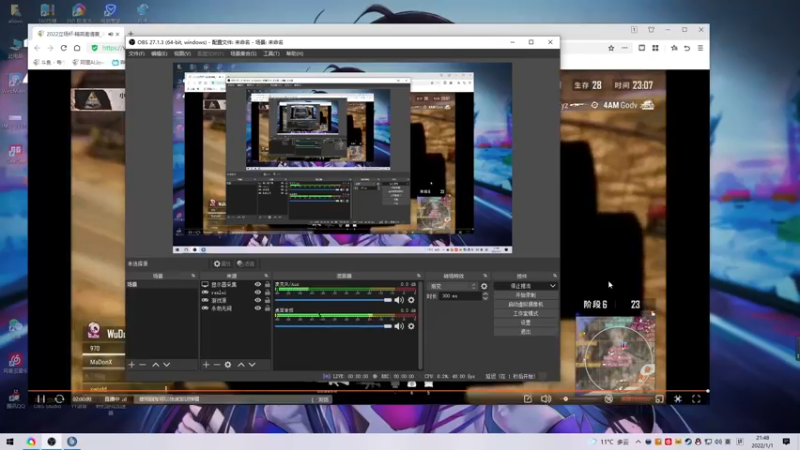Open settings gear for 桌面音频 channel
This screenshot has width=800, height=450.
coord(411,326)
